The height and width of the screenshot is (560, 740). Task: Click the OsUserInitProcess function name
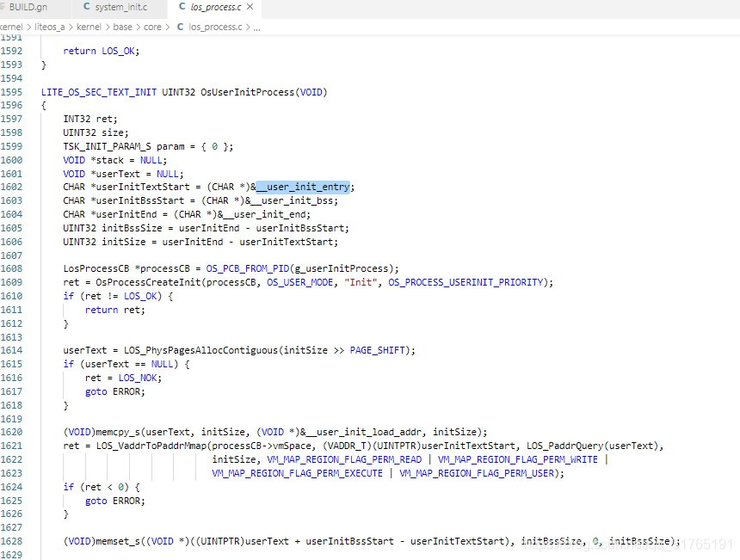point(247,92)
